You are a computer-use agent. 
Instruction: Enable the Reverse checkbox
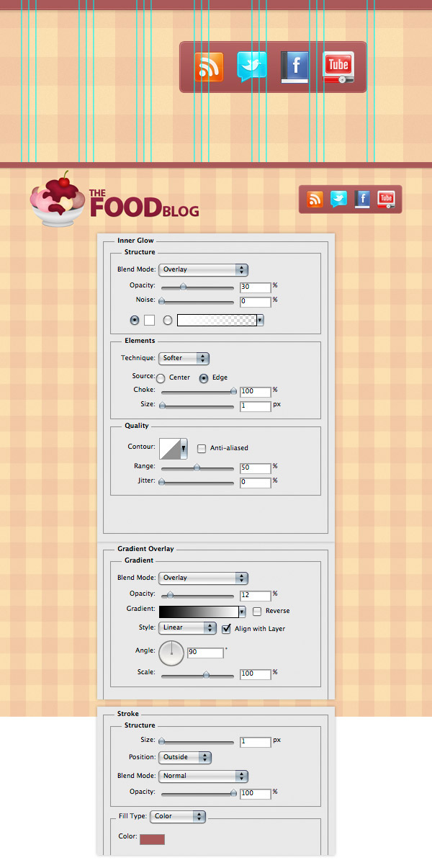tap(257, 611)
